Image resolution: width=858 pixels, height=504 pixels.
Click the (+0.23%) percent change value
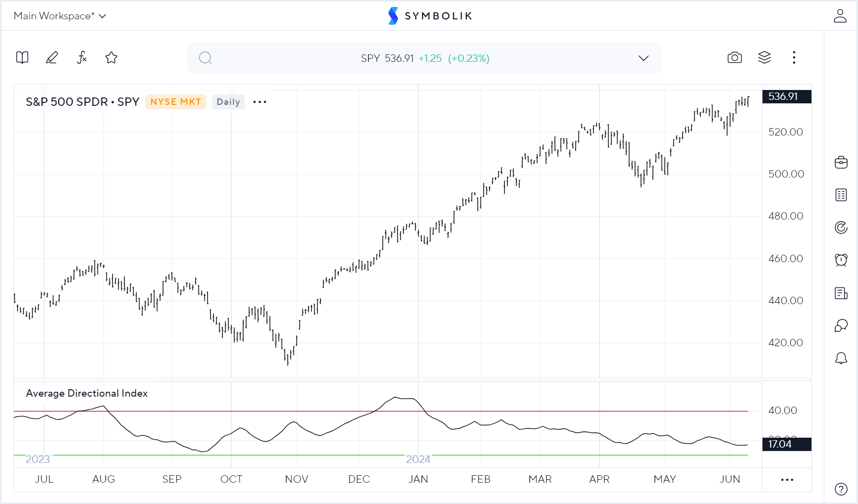469,58
